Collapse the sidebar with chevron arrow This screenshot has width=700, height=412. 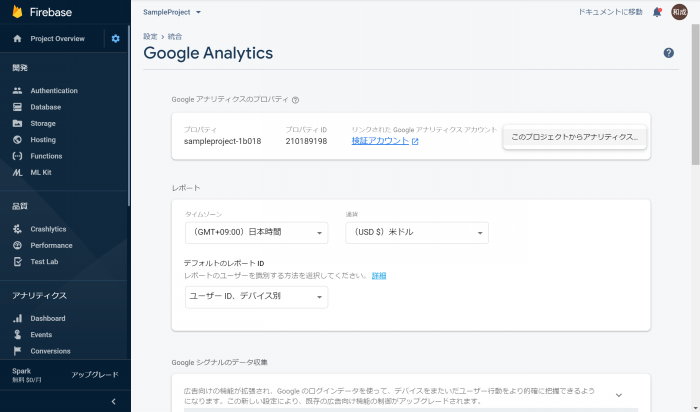[x=113, y=401]
